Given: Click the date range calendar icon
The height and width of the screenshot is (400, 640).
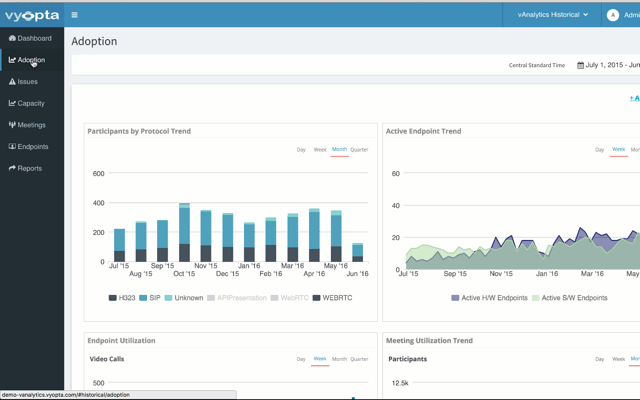Looking at the screenshot, I should click(580, 65).
